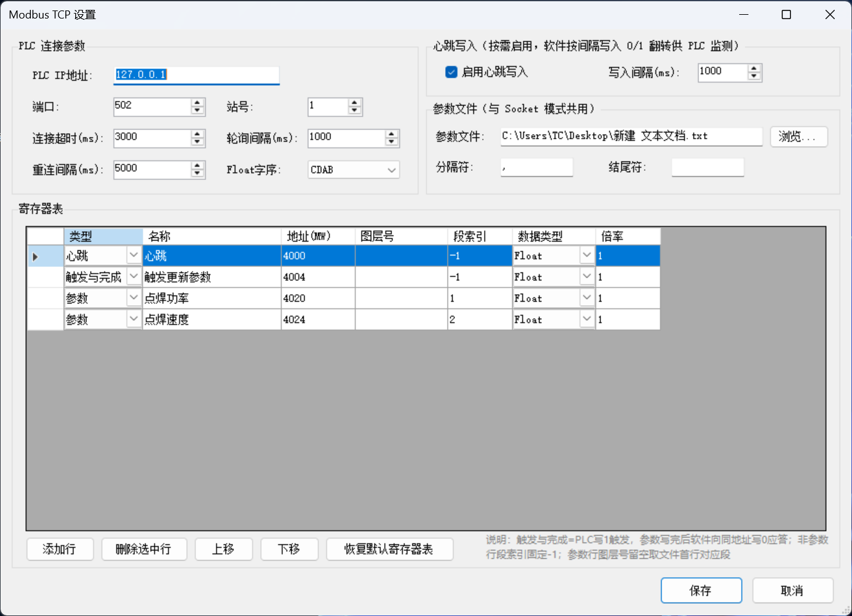The image size is (852, 616).
Task: Select the row header arrow of 心跳 row
Action: pyautogui.click(x=45, y=256)
